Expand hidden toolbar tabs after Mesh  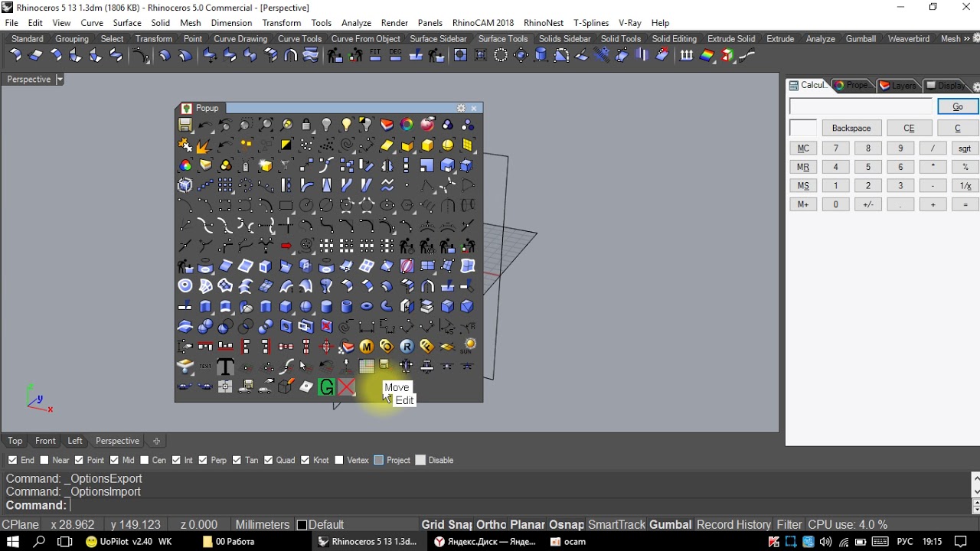(967, 39)
